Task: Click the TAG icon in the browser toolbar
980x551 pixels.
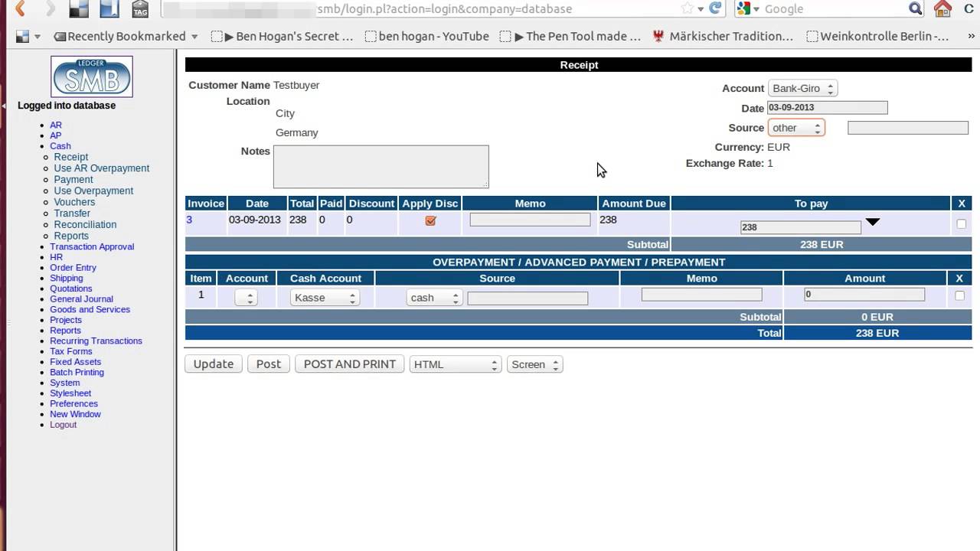Action: (x=140, y=9)
